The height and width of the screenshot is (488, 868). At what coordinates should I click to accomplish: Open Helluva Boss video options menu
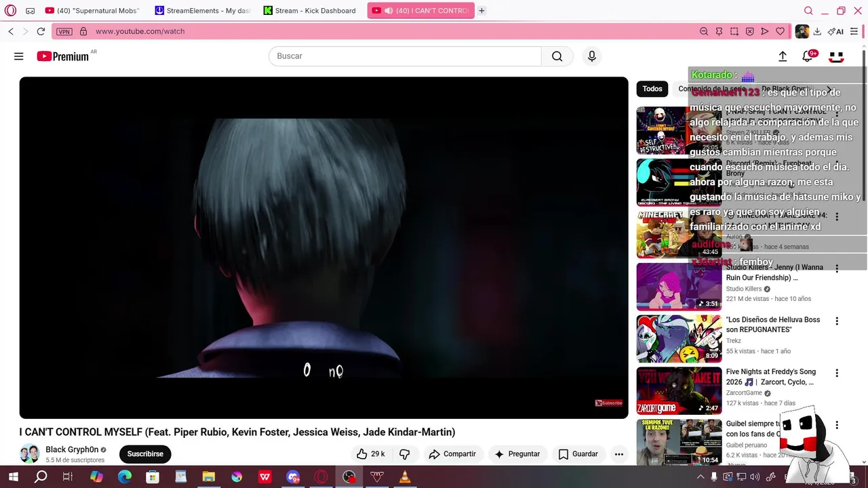click(x=837, y=321)
